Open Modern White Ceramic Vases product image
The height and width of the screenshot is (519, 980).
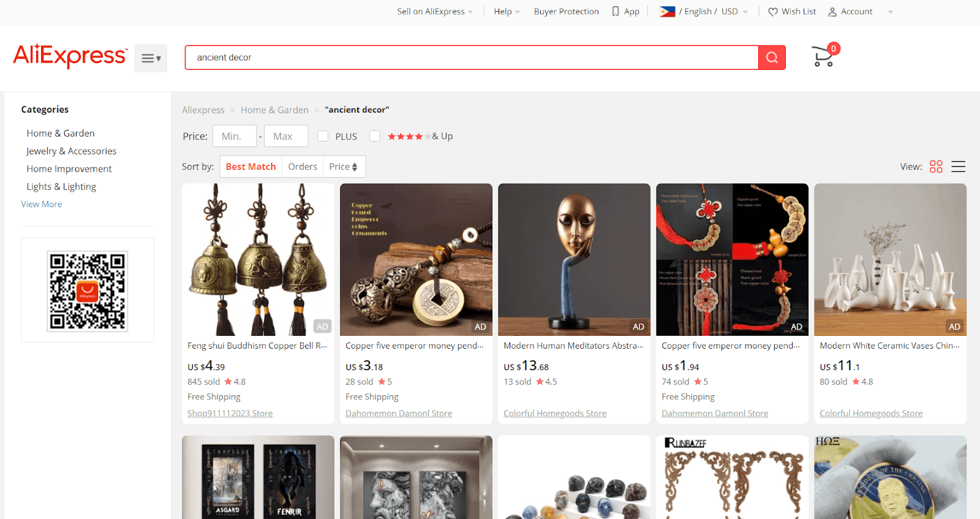click(890, 260)
